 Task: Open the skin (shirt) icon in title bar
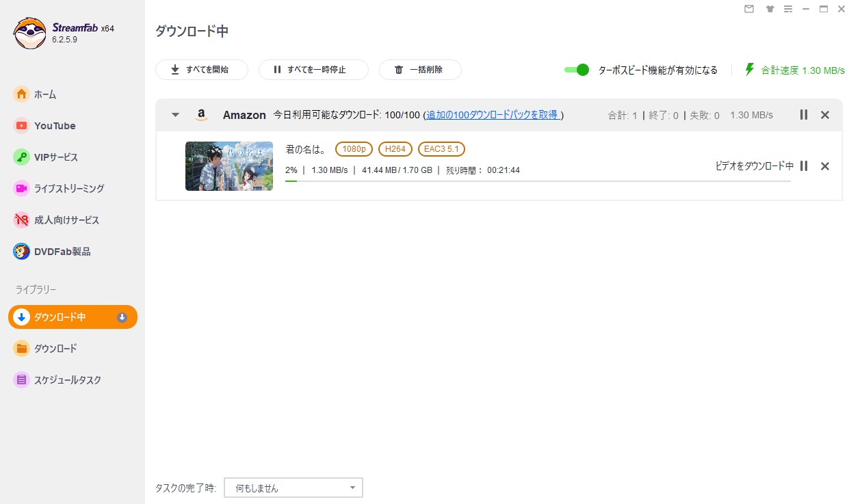(770, 9)
